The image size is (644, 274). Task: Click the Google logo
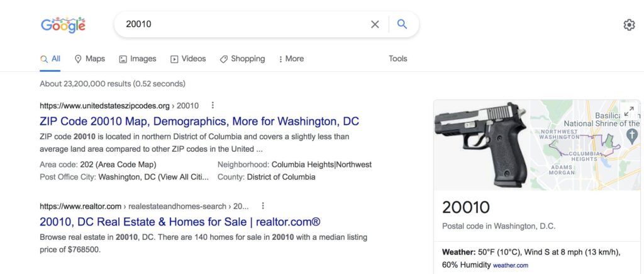pyautogui.click(x=64, y=25)
